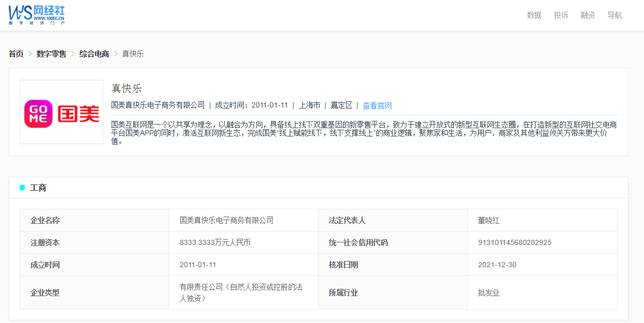Click 有限责任公司 company type value
644x323 pixels.
click(241, 293)
